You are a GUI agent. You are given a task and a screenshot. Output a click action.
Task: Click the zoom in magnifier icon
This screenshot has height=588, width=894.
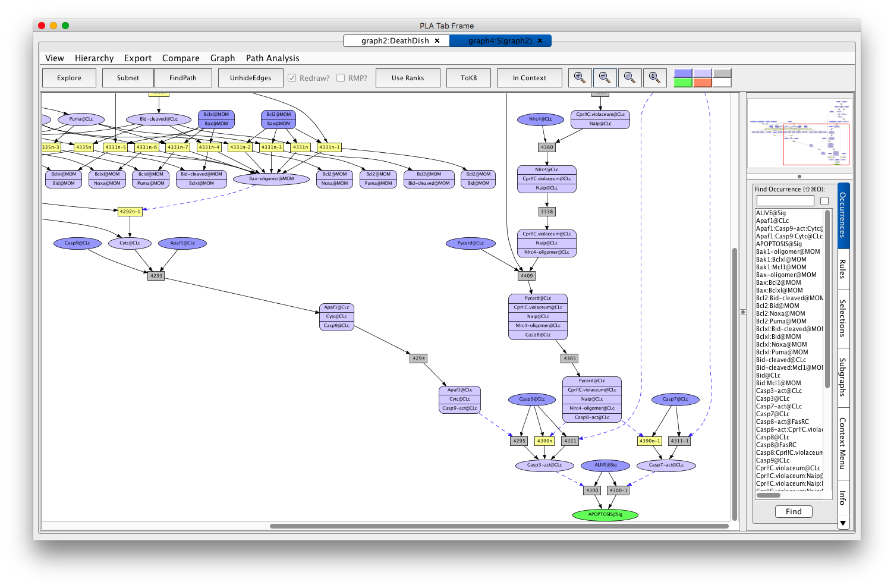[x=580, y=78]
